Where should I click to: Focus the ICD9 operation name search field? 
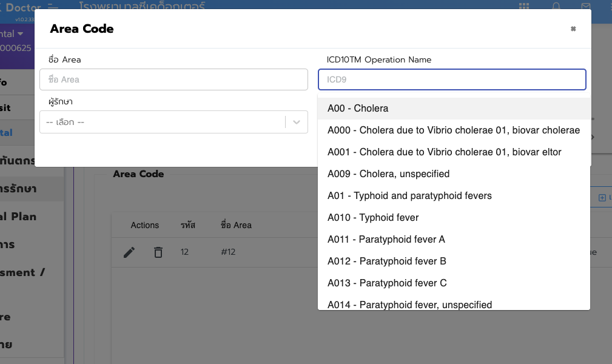[x=452, y=79]
